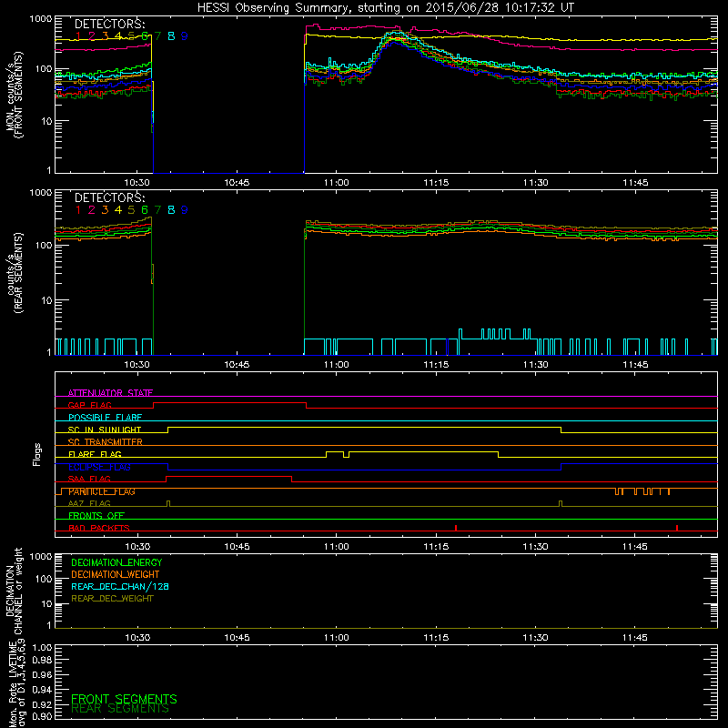The width and height of the screenshot is (728, 728).
Task: Click the FRONTS_OFF flag label
Action: tap(96, 515)
